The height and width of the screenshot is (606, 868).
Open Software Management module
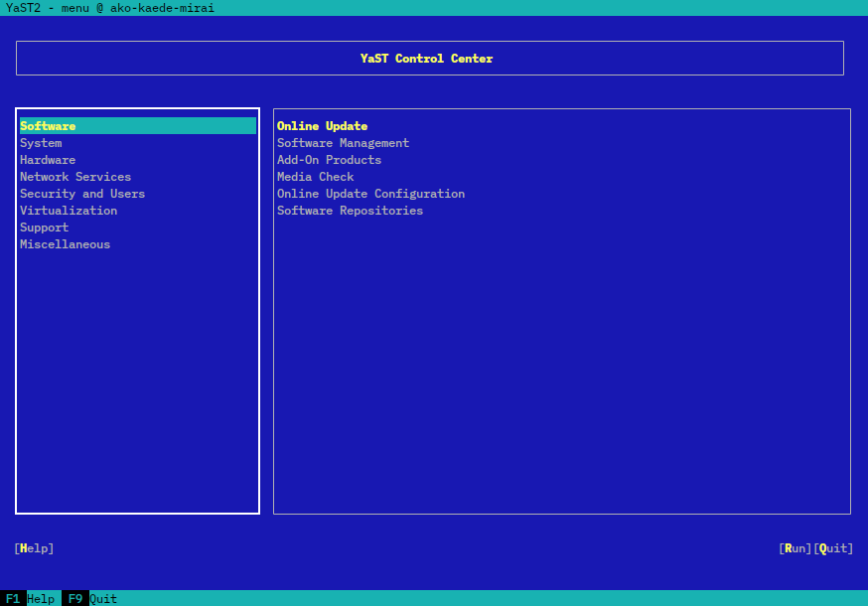(x=343, y=143)
